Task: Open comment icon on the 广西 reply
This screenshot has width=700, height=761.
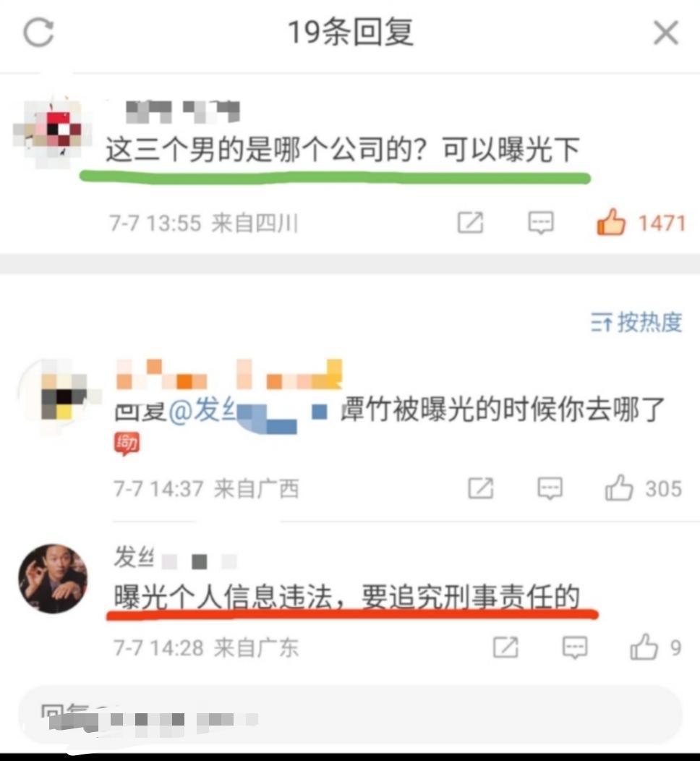Action: point(550,488)
